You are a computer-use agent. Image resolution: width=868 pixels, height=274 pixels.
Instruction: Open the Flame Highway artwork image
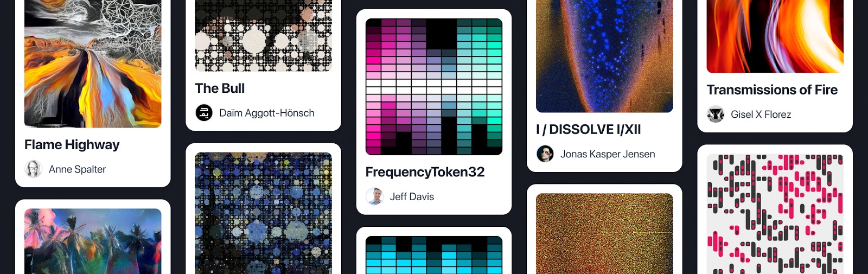[x=93, y=64]
